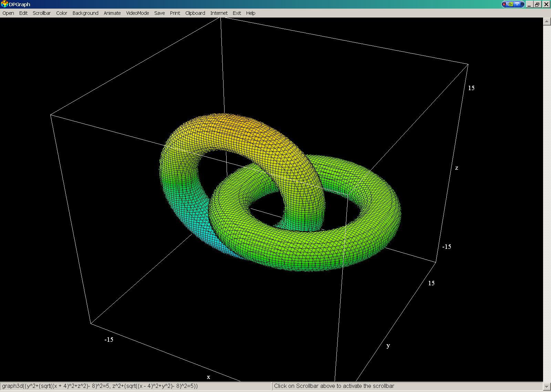551x392 pixels.
Task: Click the scroll up arrow at top right
Action: 547,22
